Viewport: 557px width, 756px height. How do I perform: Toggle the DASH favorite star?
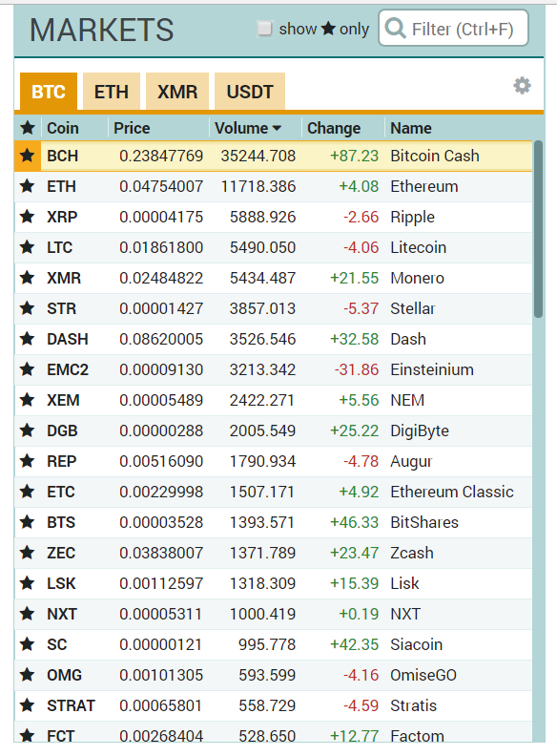click(28, 339)
